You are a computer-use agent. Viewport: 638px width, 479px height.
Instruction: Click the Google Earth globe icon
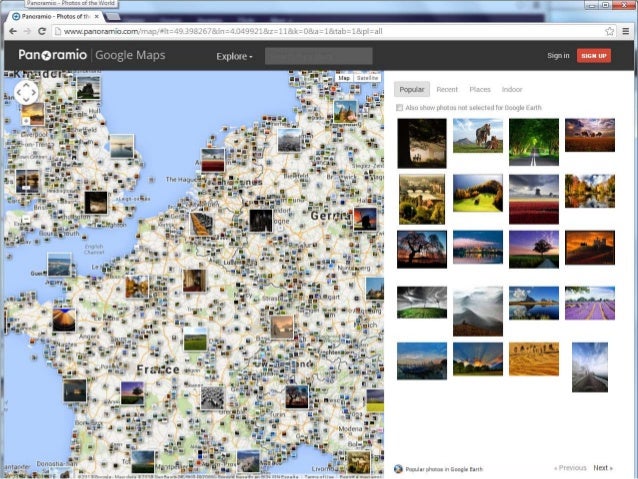pos(398,468)
